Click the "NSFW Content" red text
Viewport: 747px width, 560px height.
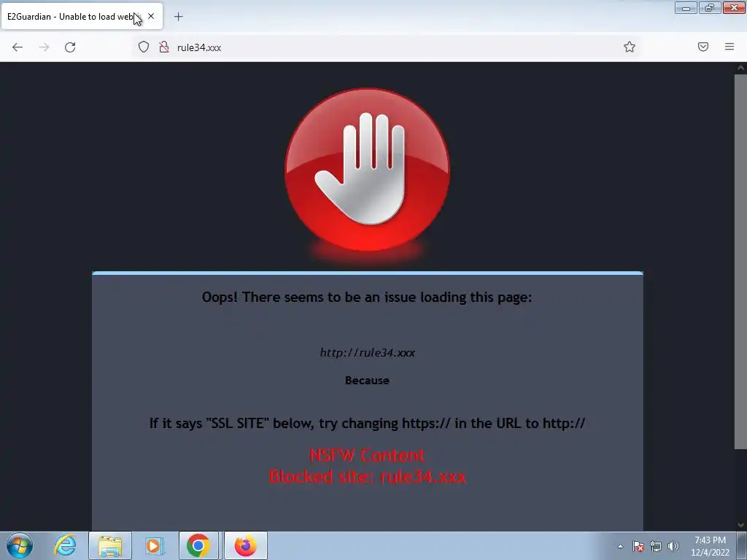367,455
